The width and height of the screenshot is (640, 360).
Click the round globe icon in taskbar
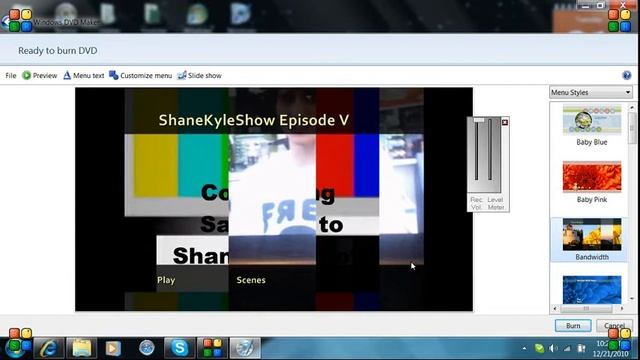click(147, 348)
